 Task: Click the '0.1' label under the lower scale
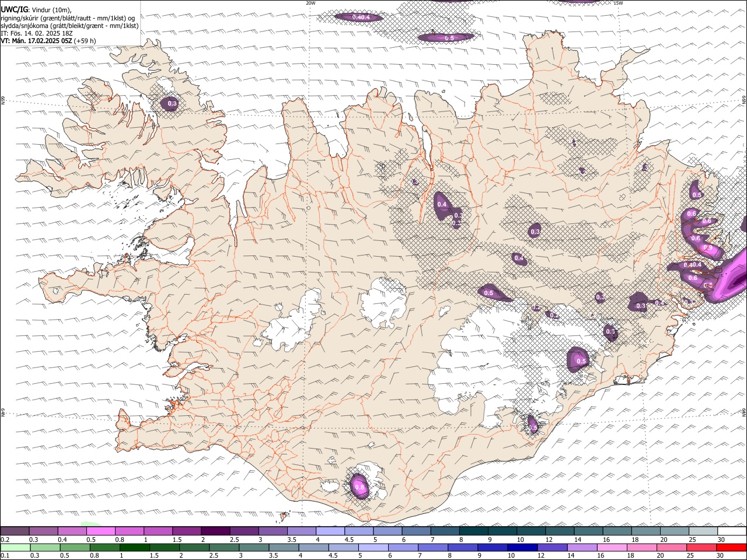(5, 556)
